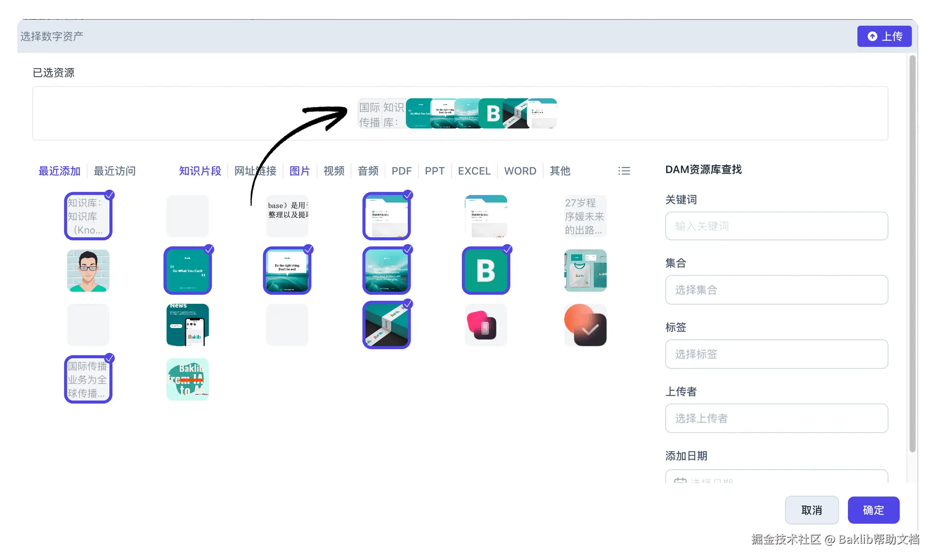934x560 pixels.
Task: Click the 取消 cancel button
Action: [811, 510]
